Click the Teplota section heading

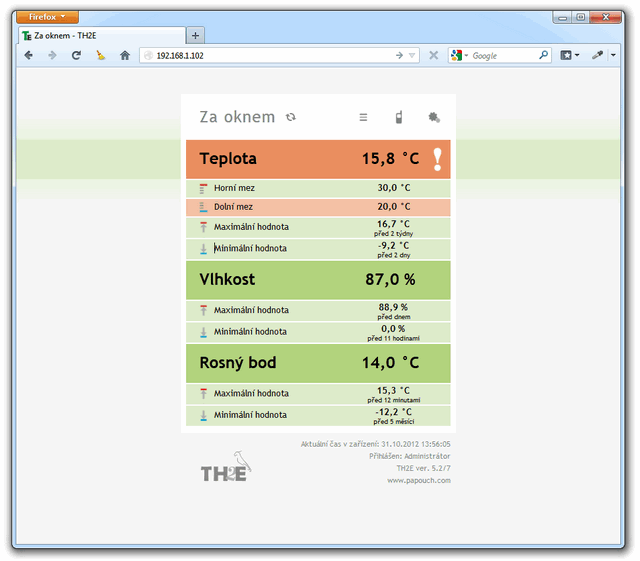[x=228, y=159]
